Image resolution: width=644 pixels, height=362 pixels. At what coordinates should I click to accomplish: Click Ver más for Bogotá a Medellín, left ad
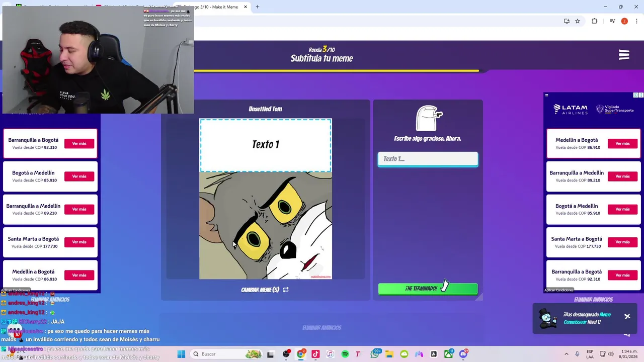[x=79, y=176]
